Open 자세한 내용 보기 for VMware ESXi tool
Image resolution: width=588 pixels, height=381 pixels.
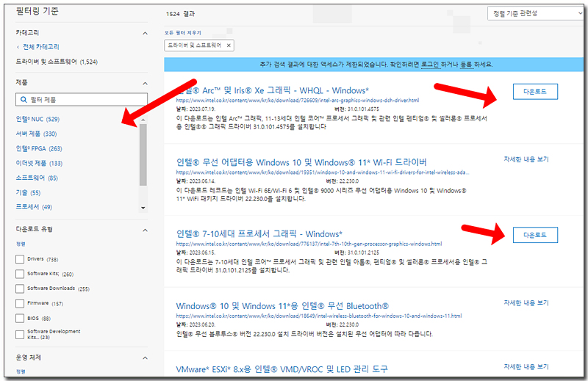(526, 366)
